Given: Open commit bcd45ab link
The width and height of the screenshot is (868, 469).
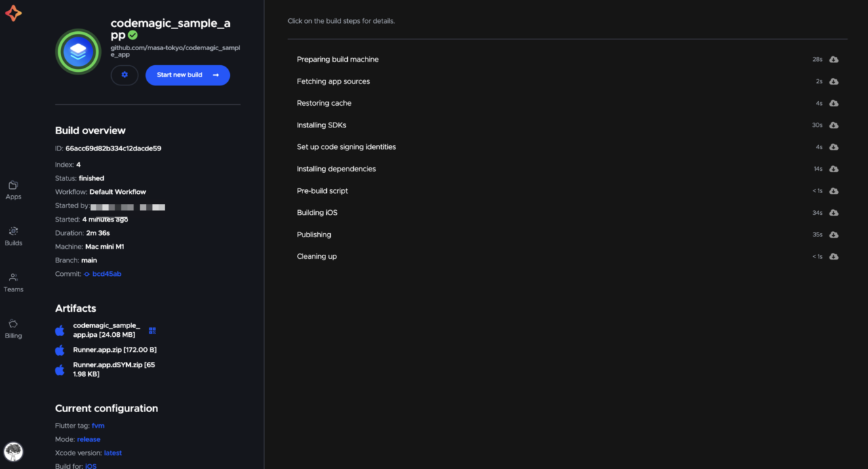Looking at the screenshot, I should 106,274.
